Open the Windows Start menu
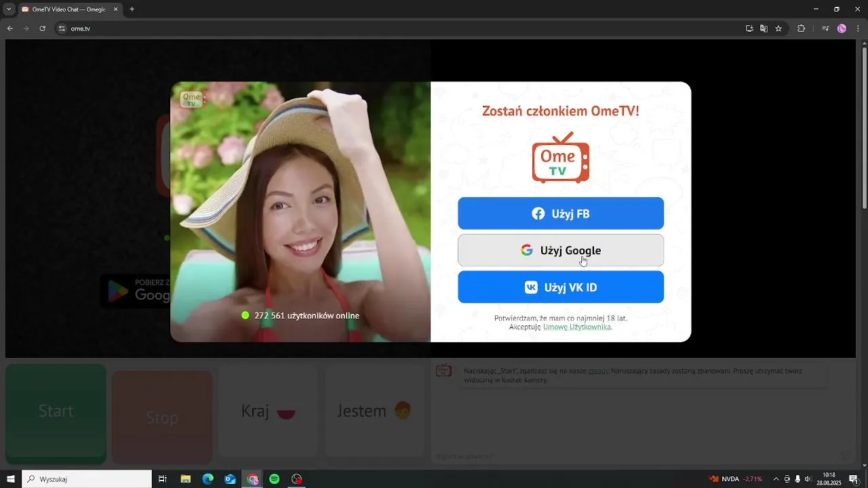868x488 pixels. pos(10,479)
